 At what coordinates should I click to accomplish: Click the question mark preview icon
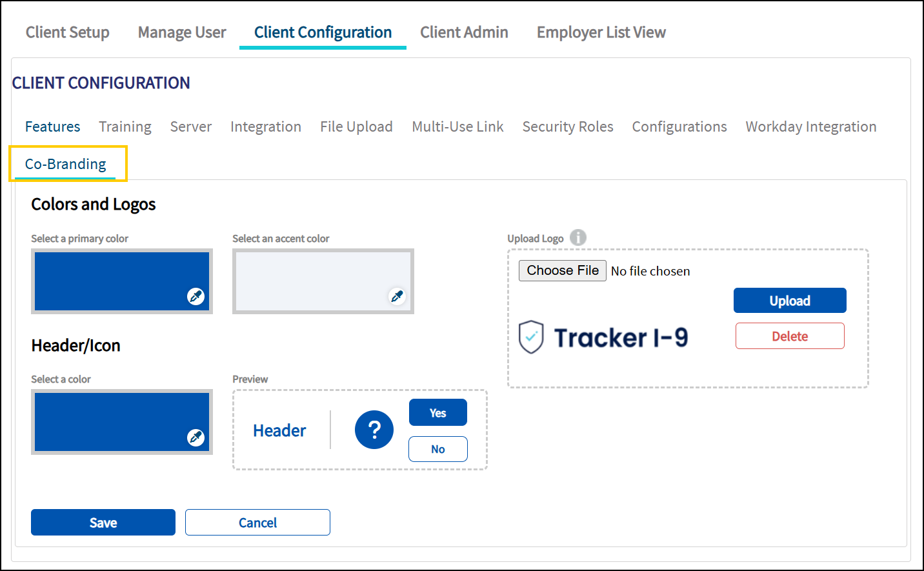point(374,430)
